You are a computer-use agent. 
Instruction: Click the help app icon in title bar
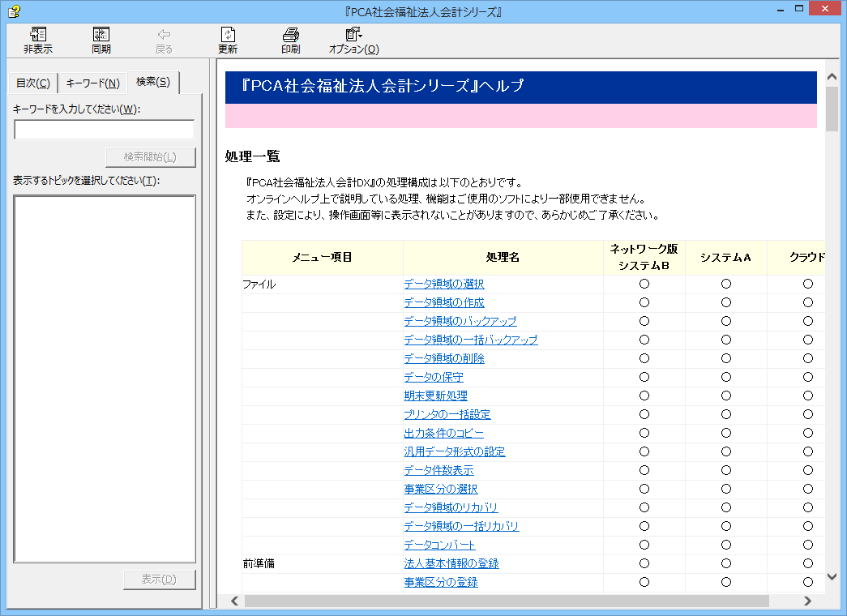(x=14, y=11)
